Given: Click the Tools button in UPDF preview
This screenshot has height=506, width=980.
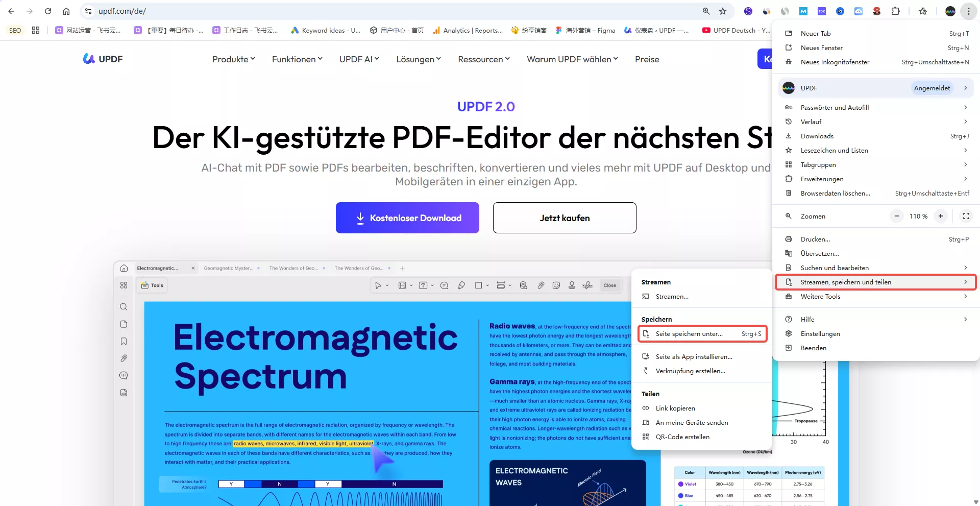Looking at the screenshot, I should tap(152, 285).
